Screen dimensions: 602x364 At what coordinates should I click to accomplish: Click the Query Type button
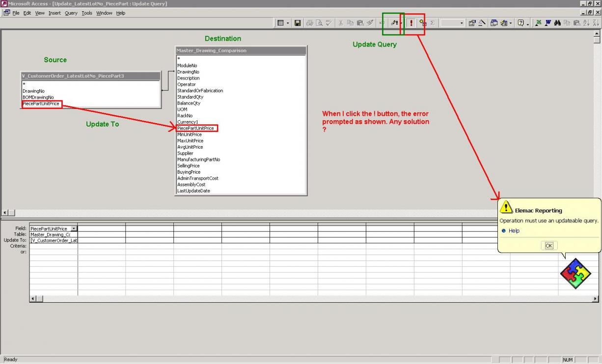pyautogui.click(x=394, y=23)
